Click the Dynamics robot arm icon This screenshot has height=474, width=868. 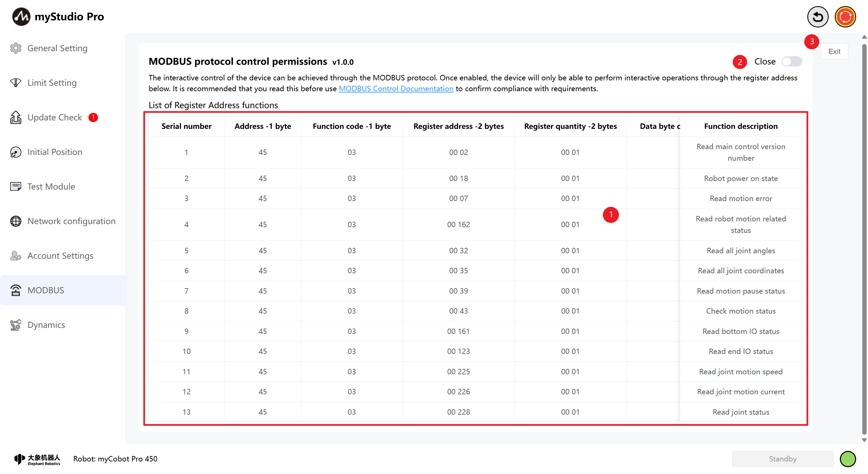pos(16,325)
